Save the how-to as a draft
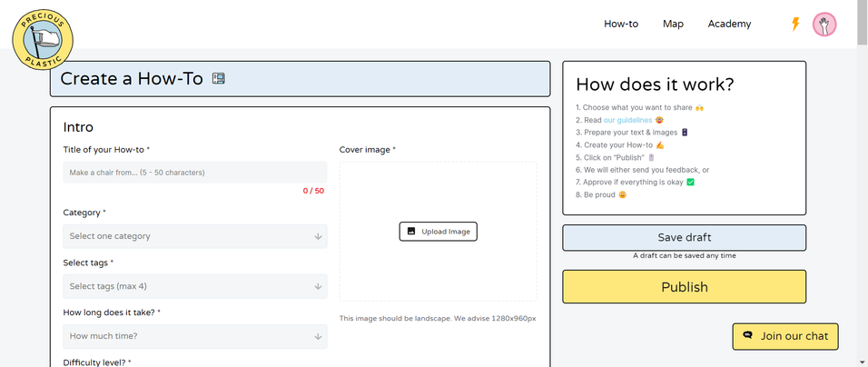 (x=685, y=237)
